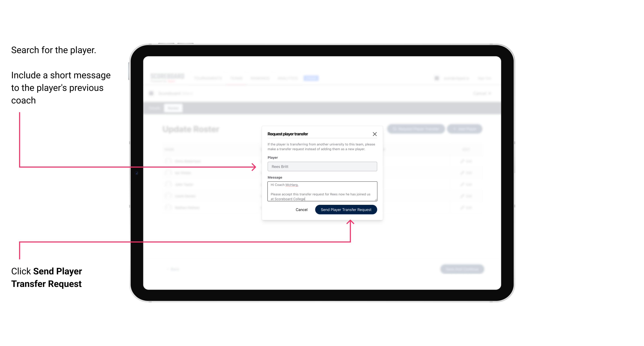Click the notification bell icon top right

437,78
